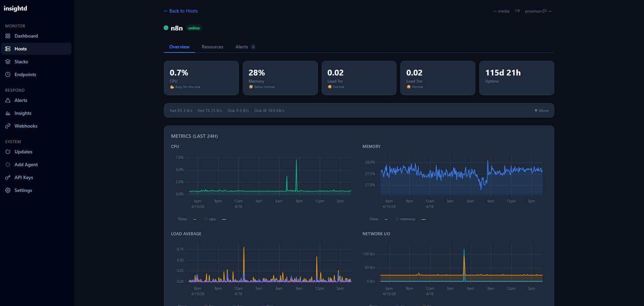Switch to the Resources tab
Screen dimensions: 644x306
tap(212, 47)
